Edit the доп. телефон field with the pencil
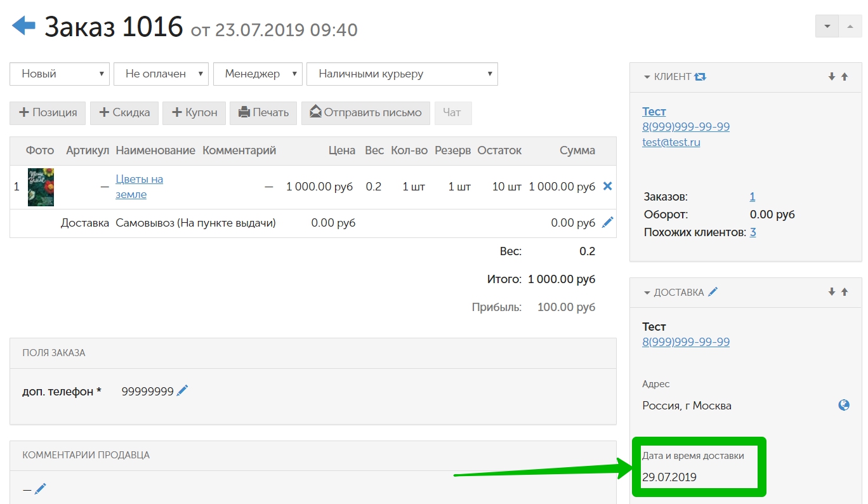Image resolution: width=868 pixels, height=504 pixels. point(183,391)
